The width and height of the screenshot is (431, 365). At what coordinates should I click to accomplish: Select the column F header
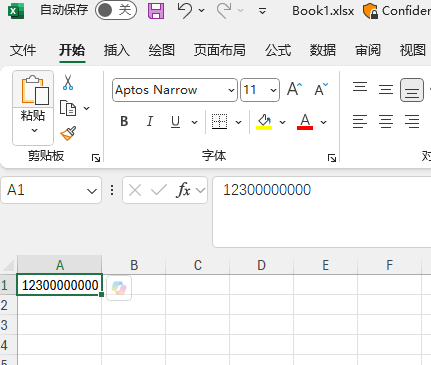(389, 265)
